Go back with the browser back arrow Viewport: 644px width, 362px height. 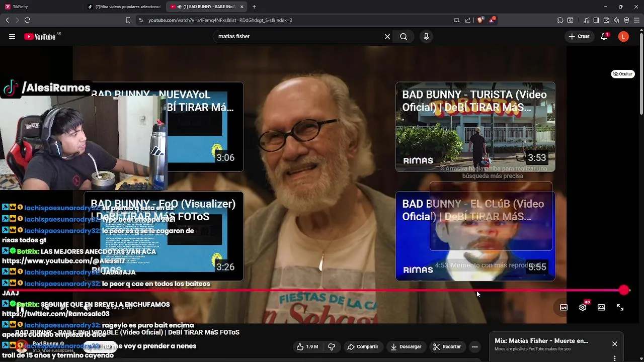coord(7,20)
